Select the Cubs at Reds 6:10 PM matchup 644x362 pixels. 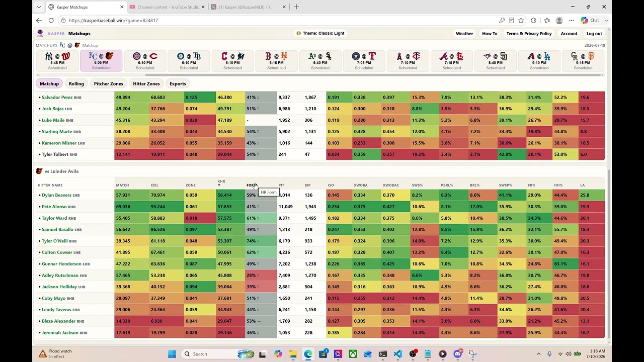145,61
